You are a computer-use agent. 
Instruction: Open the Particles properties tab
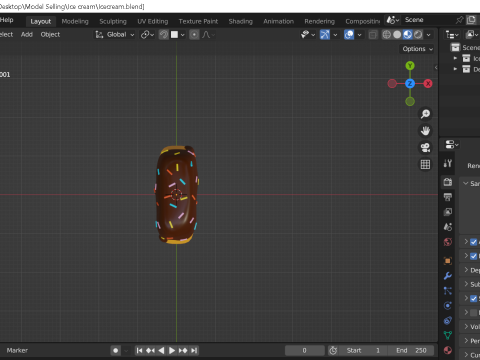[448, 291]
